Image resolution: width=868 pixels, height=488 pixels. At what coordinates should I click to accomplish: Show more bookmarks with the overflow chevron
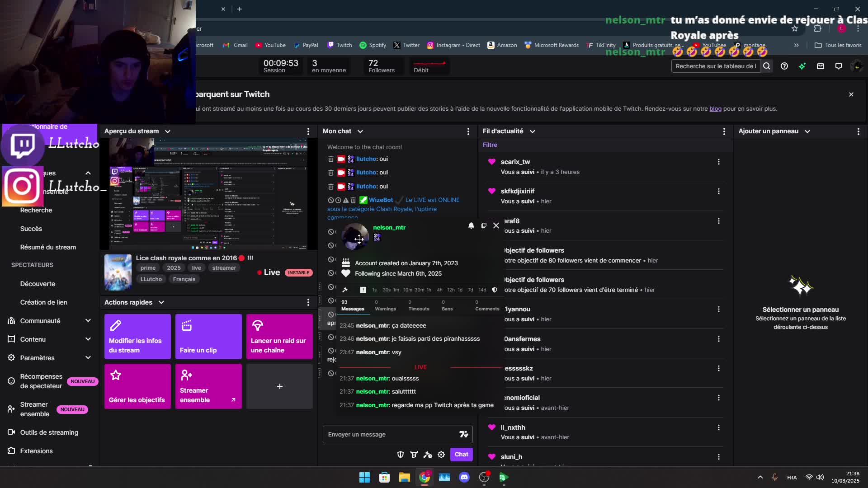pos(797,45)
